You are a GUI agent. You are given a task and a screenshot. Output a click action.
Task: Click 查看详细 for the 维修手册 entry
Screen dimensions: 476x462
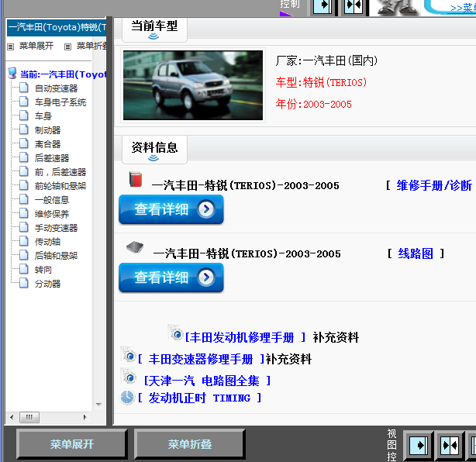point(171,209)
